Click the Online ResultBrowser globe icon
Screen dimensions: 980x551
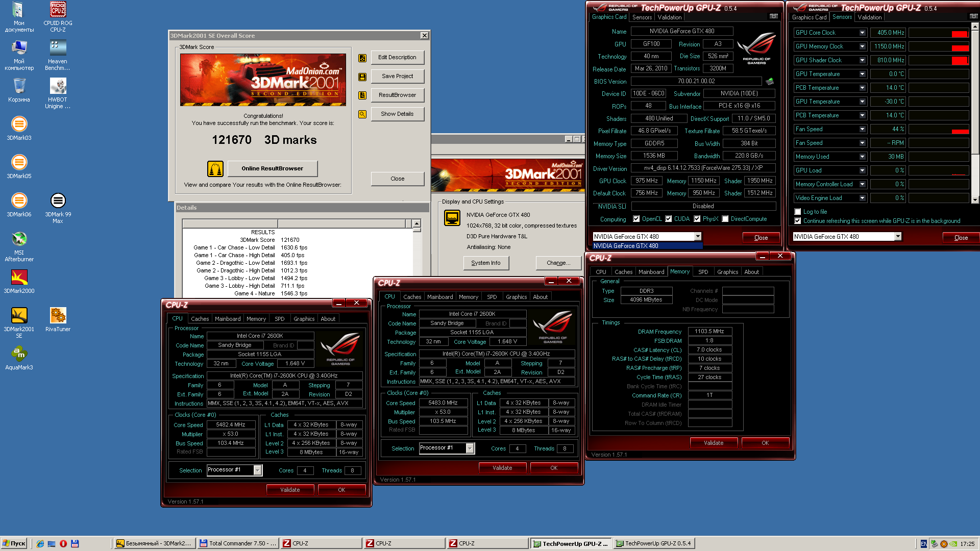tap(215, 168)
